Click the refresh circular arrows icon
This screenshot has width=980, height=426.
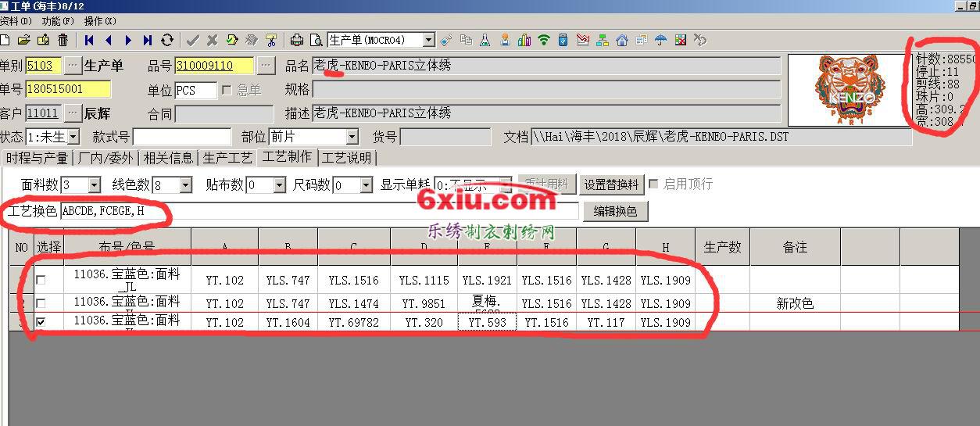(167, 40)
